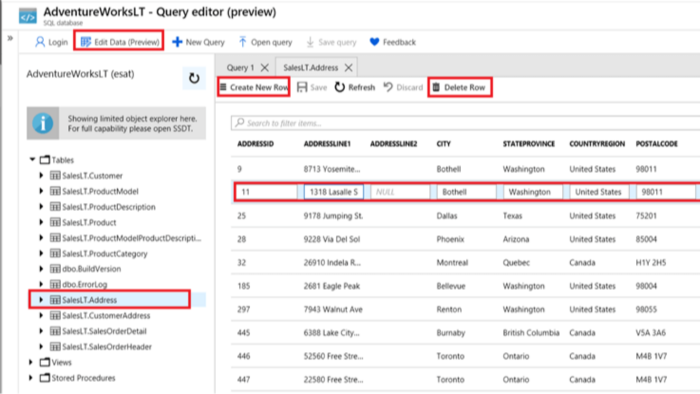Click the ADDRESSID column header
700x394 pixels.
point(255,144)
